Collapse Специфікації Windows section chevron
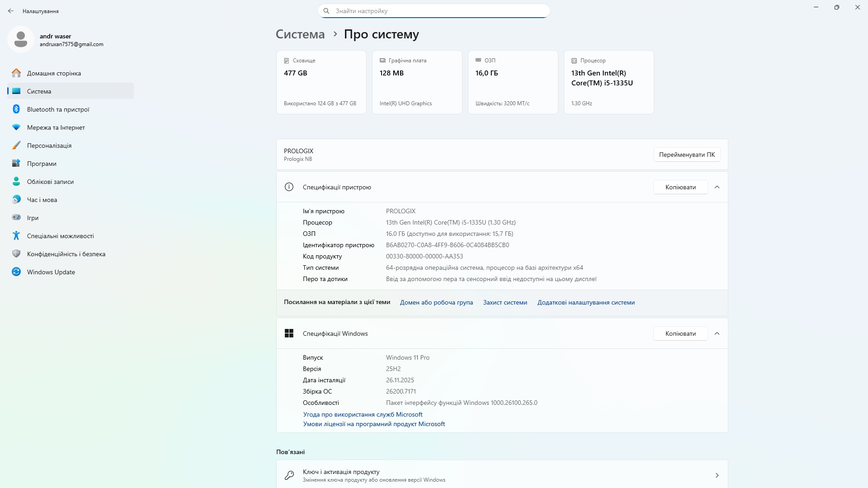 pyautogui.click(x=717, y=333)
